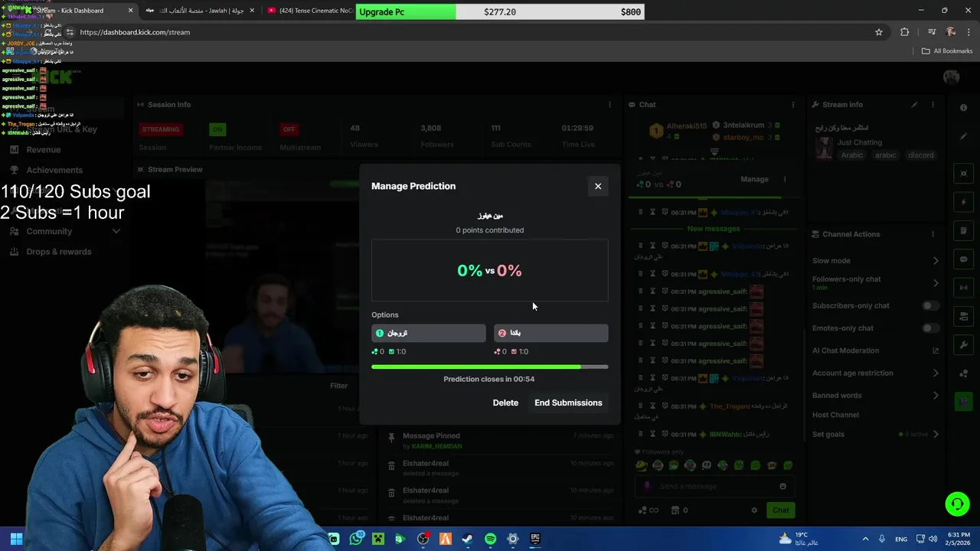Open WhatsApp from taskbar
980x551 pixels.
point(356,539)
